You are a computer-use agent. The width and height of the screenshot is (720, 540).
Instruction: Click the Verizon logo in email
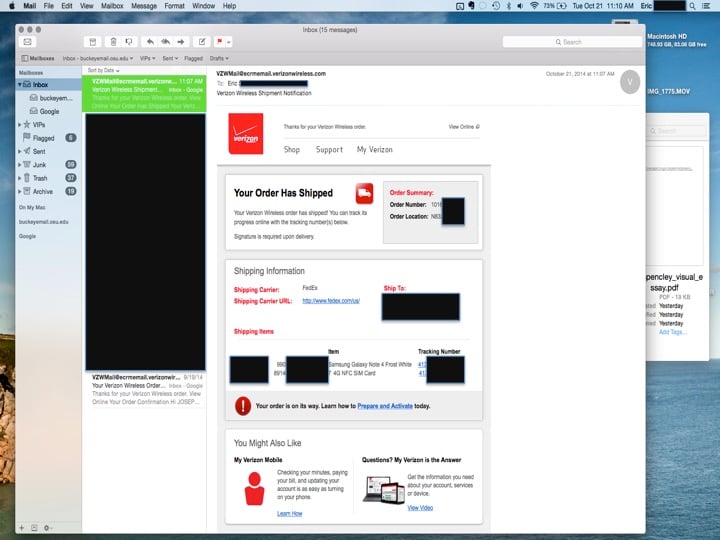(x=246, y=134)
